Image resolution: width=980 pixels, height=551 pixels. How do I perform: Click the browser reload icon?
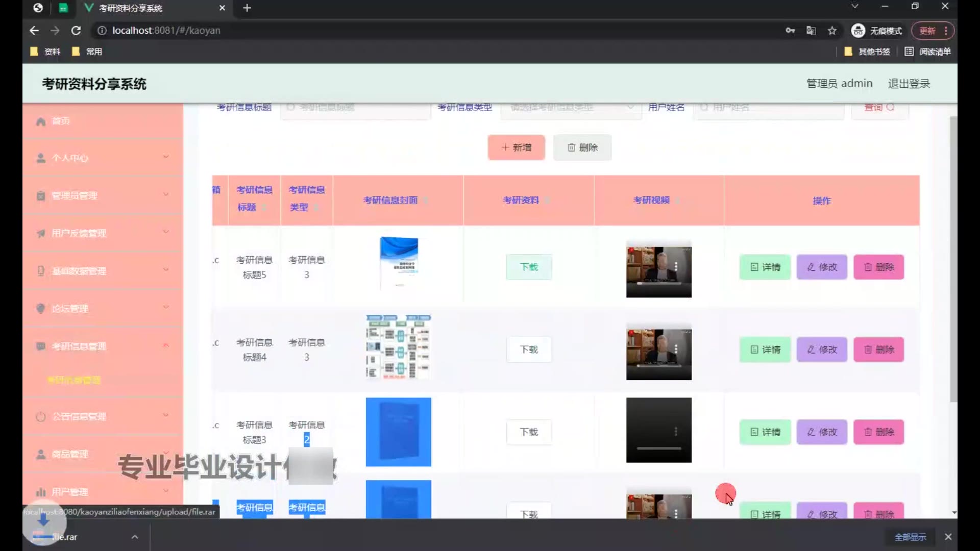[76, 31]
